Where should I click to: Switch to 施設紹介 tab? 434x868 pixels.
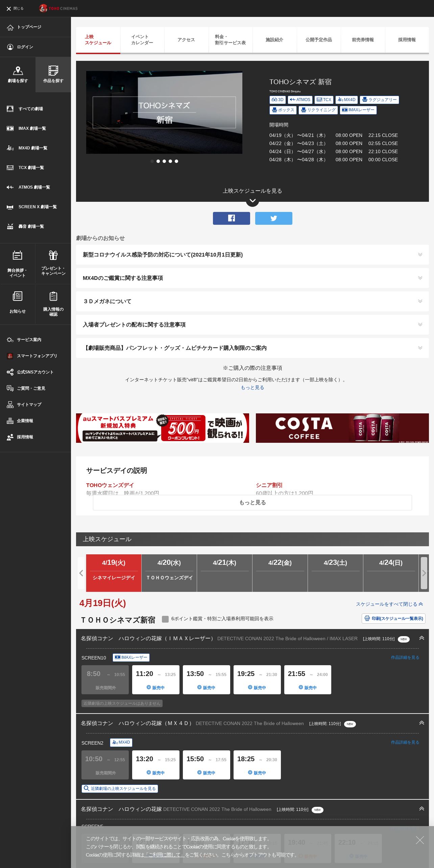[x=274, y=40]
